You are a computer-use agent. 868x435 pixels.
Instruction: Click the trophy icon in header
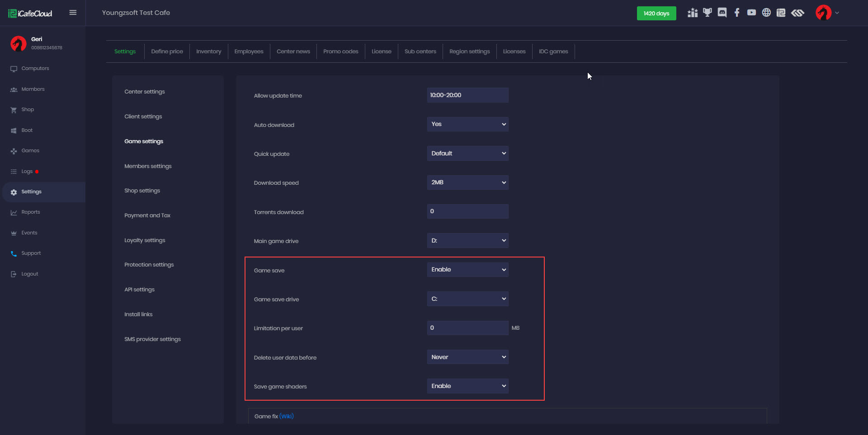[708, 13]
